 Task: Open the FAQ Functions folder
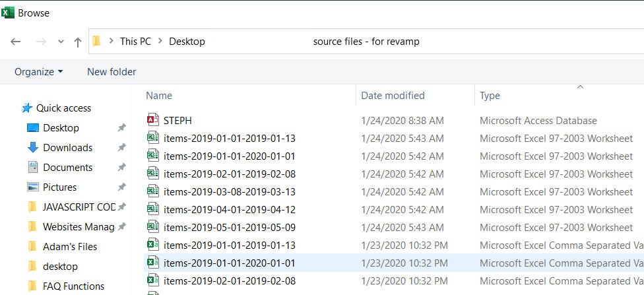point(73,286)
